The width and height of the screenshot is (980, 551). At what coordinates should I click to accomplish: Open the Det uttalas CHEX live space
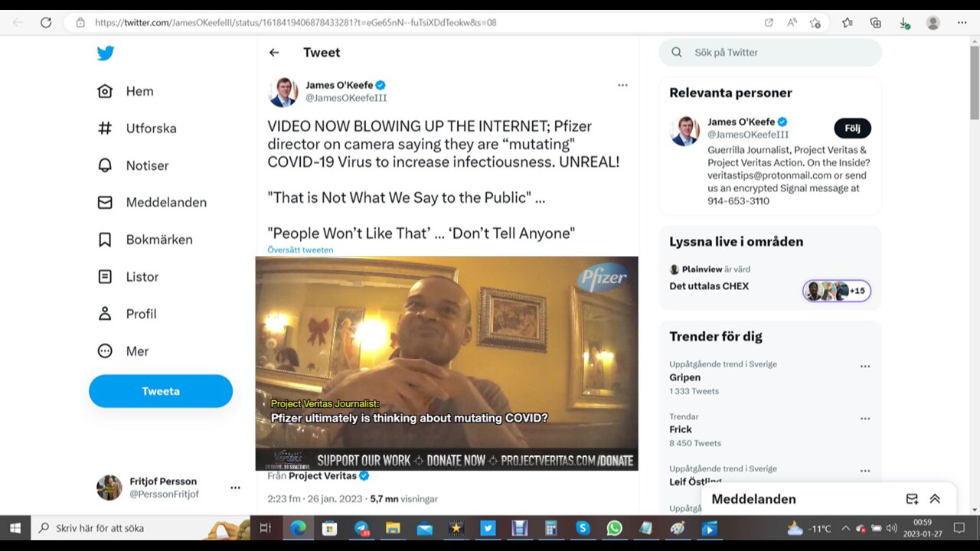709,286
